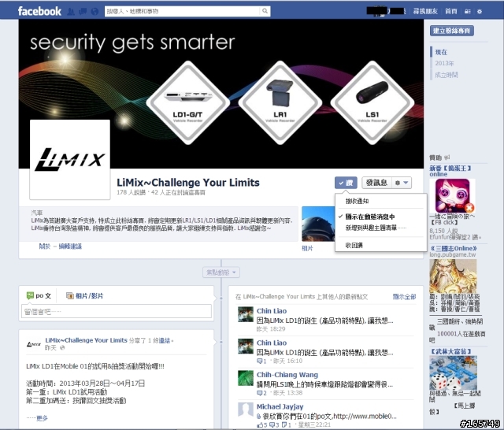Open comment icon on Chin Liao 16:10 post

pos(261,361)
